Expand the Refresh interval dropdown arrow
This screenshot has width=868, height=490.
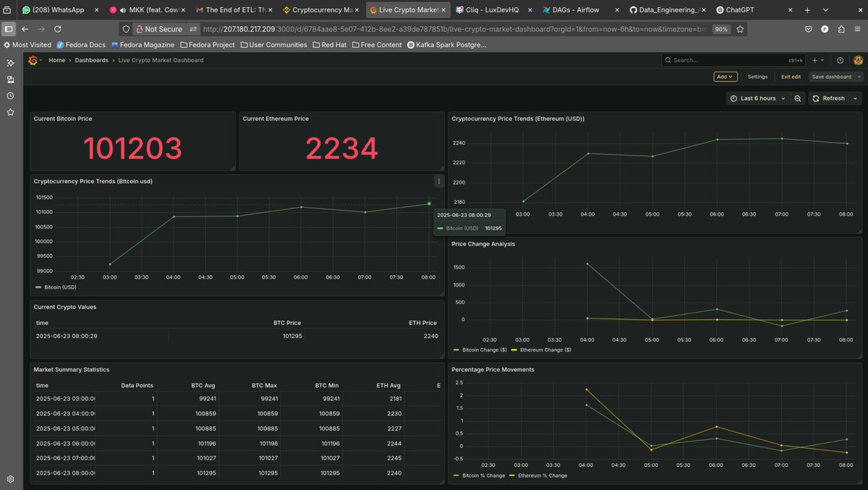coord(856,98)
